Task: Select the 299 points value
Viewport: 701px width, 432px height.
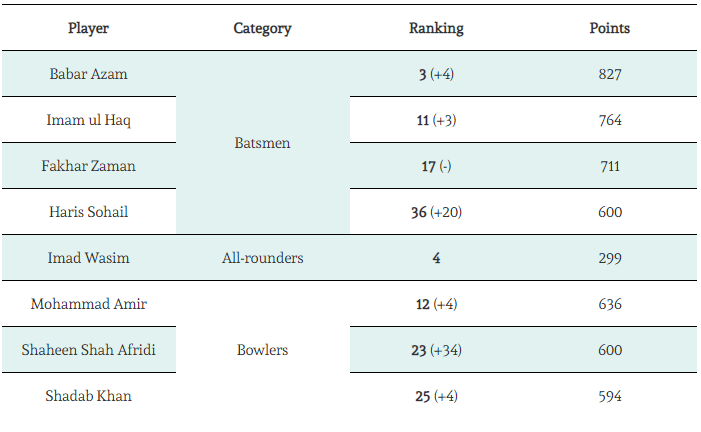Action: pos(609,258)
